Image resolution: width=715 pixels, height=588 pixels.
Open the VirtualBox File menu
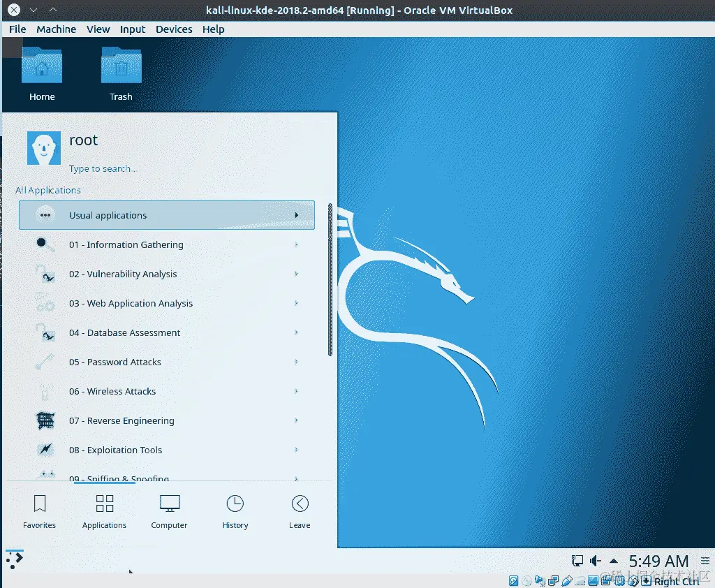click(x=17, y=29)
